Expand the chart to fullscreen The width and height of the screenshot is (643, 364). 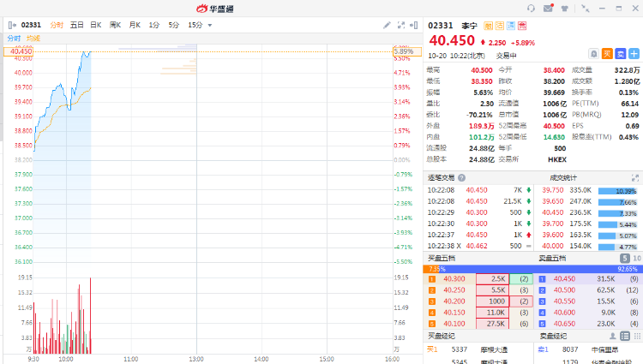[x=401, y=25]
